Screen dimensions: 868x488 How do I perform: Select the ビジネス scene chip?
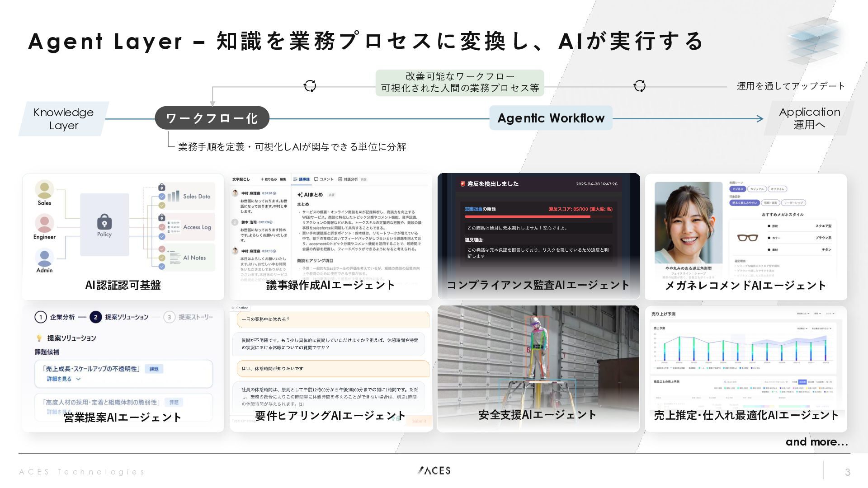[x=737, y=189]
